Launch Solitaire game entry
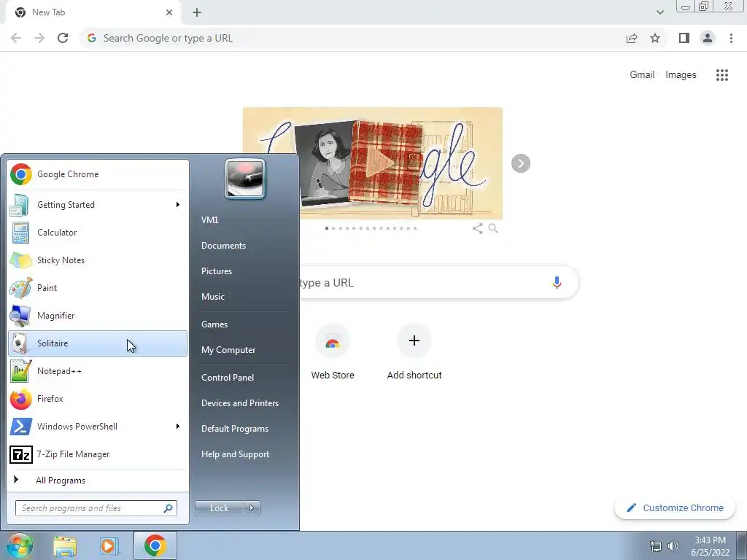Screen dimensions: 747x560 click(98, 343)
